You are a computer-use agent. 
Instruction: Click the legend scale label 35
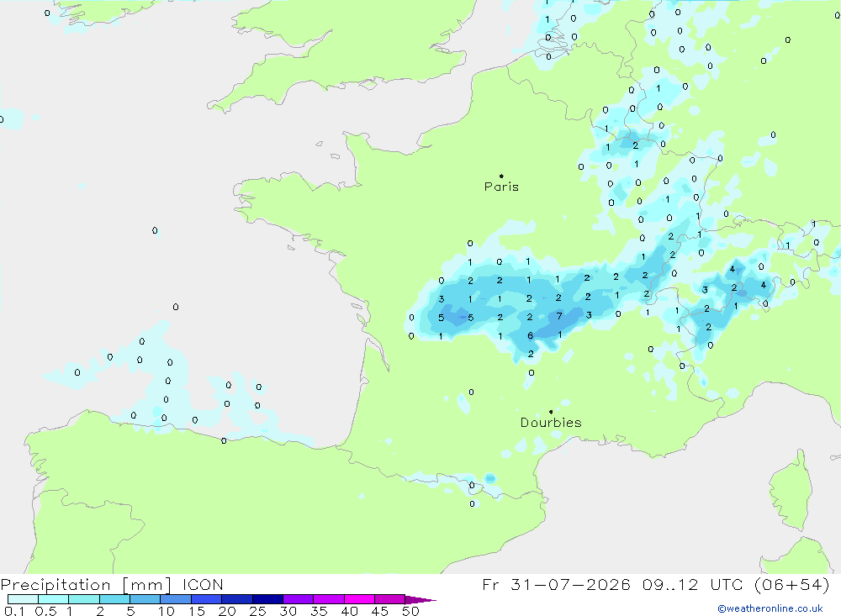[x=319, y=611]
